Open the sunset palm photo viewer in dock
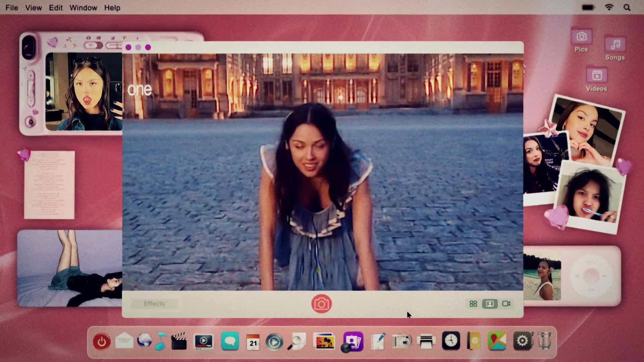This screenshot has width=644, height=362. pyautogui.click(x=324, y=341)
